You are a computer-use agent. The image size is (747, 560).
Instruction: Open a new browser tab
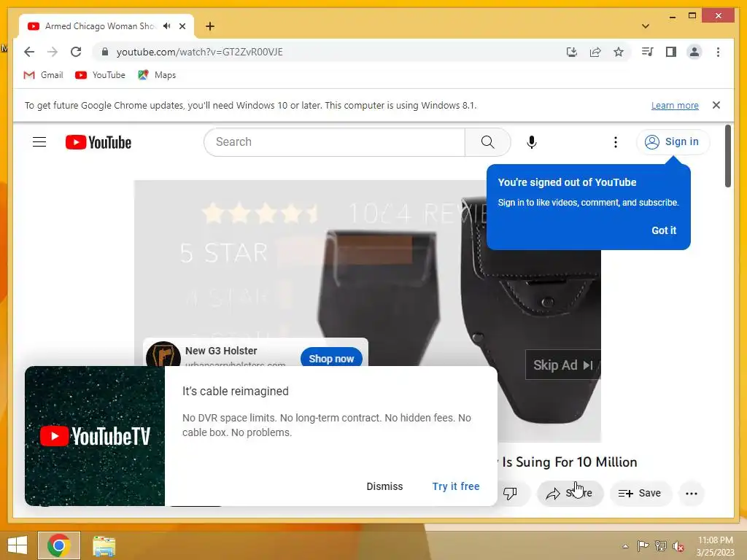click(x=210, y=26)
